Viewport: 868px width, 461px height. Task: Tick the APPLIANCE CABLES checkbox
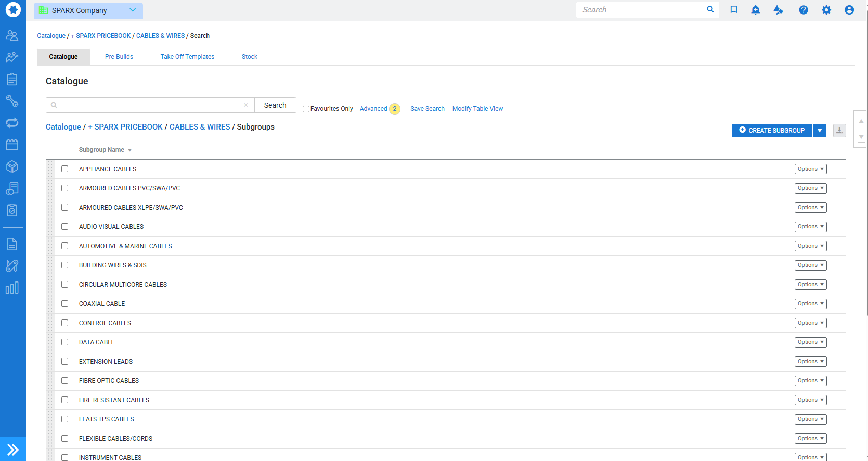[65, 169]
